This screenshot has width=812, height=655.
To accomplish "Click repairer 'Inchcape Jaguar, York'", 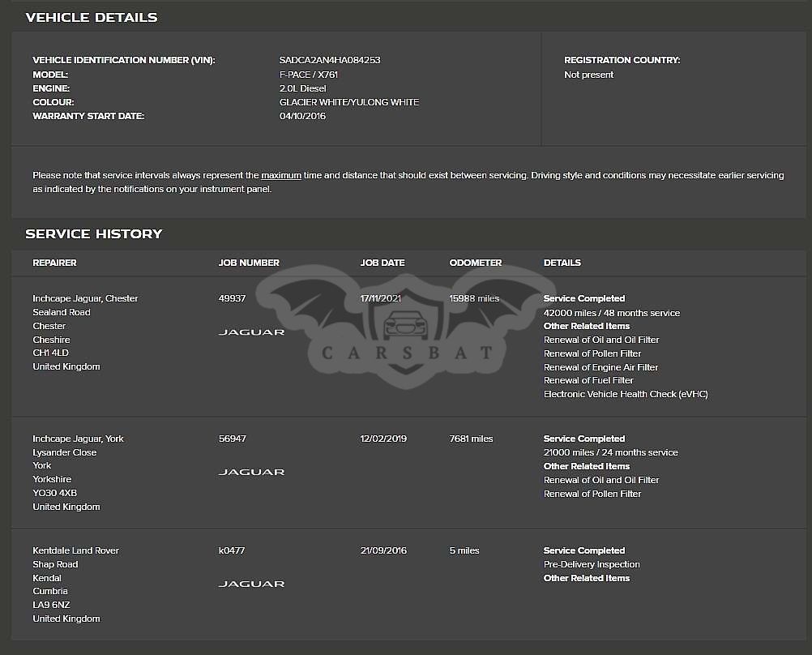I will point(78,439).
